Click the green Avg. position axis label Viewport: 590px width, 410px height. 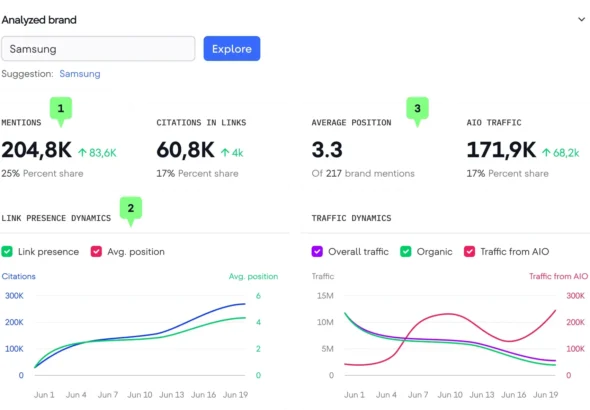253,276
